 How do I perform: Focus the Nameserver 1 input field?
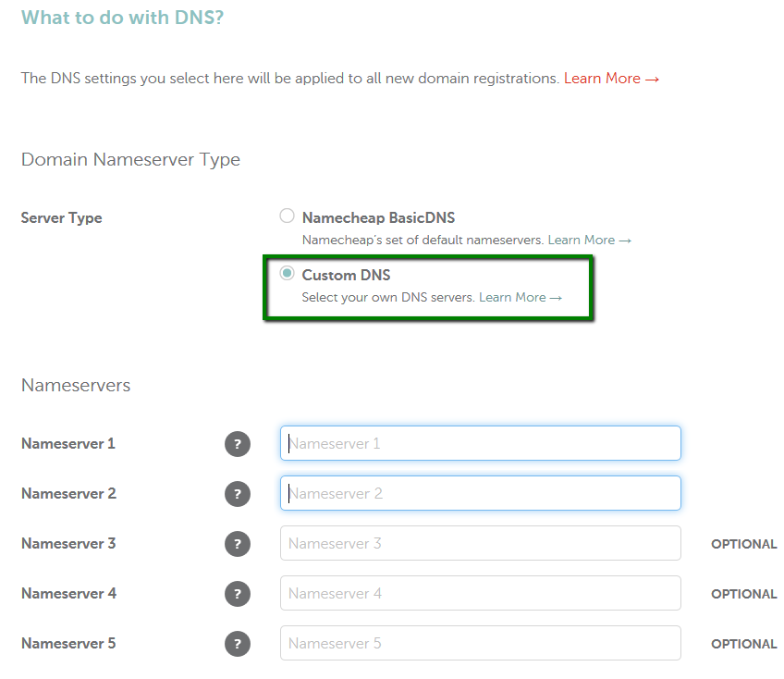[481, 443]
